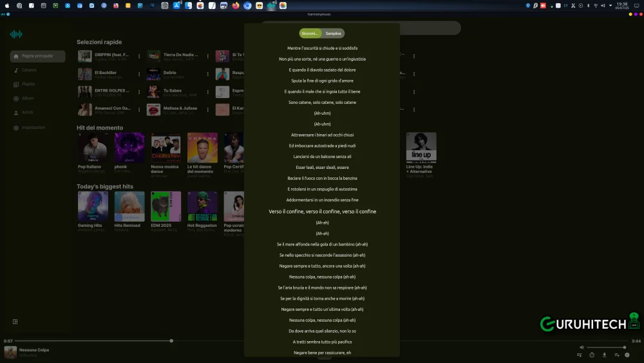This screenshot has width=644, height=363.
Task: Select Pagina principale in the sidebar
Action: (x=37, y=56)
